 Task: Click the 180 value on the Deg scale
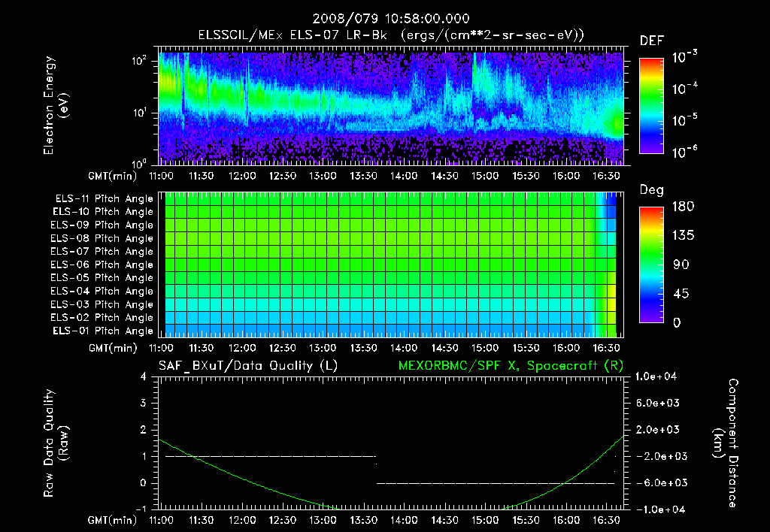coord(683,207)
